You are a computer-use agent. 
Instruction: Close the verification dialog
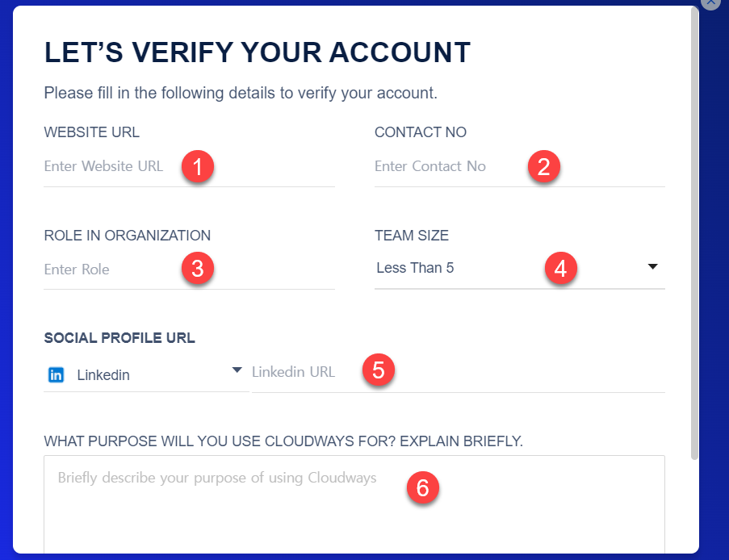(710, 4)
